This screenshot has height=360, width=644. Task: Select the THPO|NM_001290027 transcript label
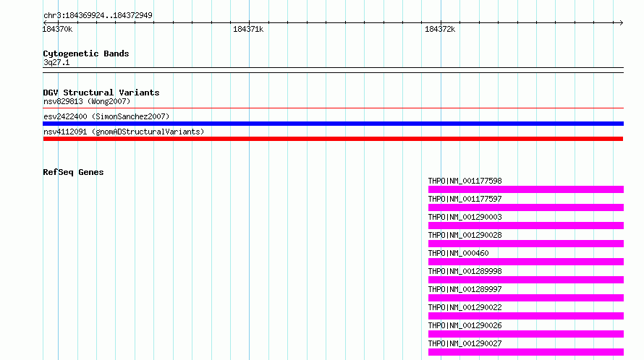point(465,343)
